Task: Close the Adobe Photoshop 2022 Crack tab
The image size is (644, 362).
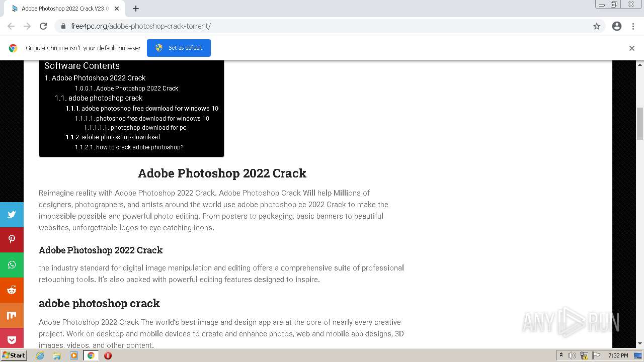Action: point(117,9)
